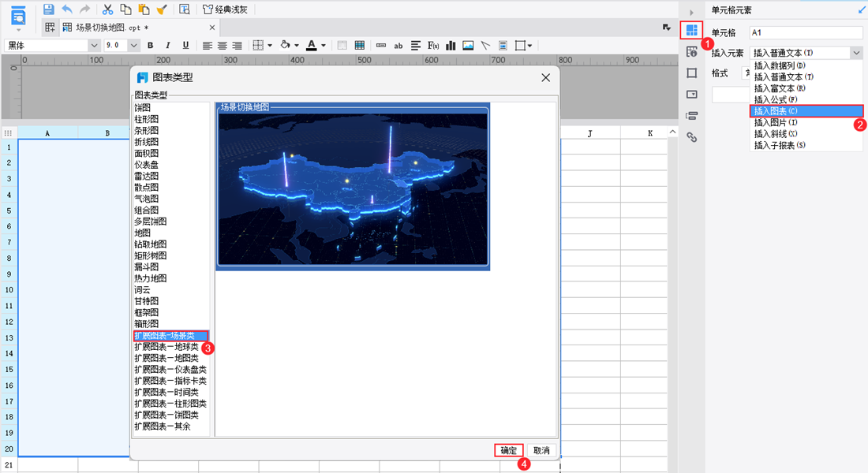Expand the font color A dropdown
868x473 pixels.
324,46
